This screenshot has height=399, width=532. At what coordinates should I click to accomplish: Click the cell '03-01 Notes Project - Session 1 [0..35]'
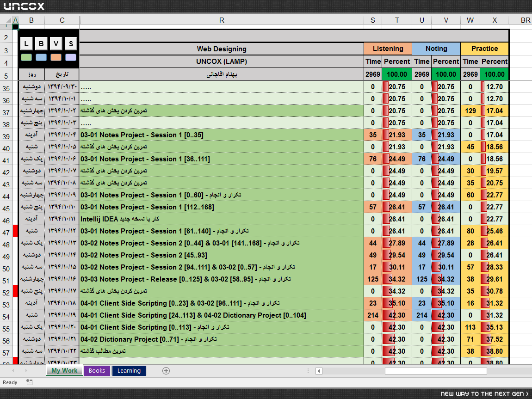click(222, 135)
